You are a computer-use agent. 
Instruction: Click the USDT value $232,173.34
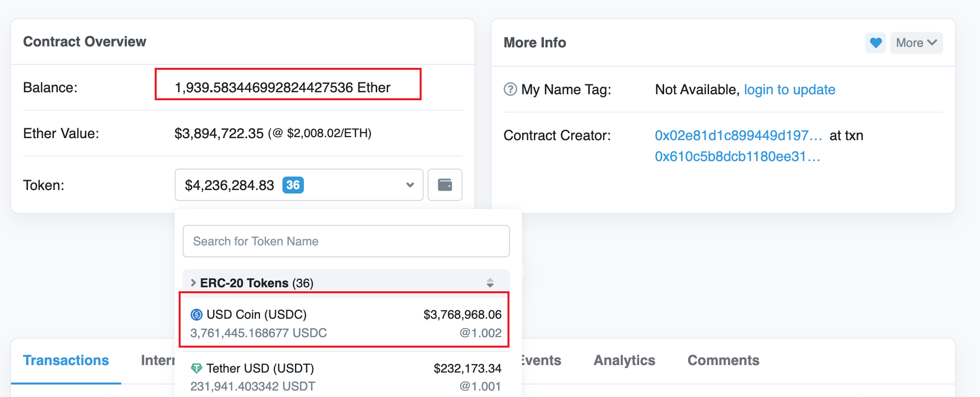pyautogui.click(x=468, y=369)
